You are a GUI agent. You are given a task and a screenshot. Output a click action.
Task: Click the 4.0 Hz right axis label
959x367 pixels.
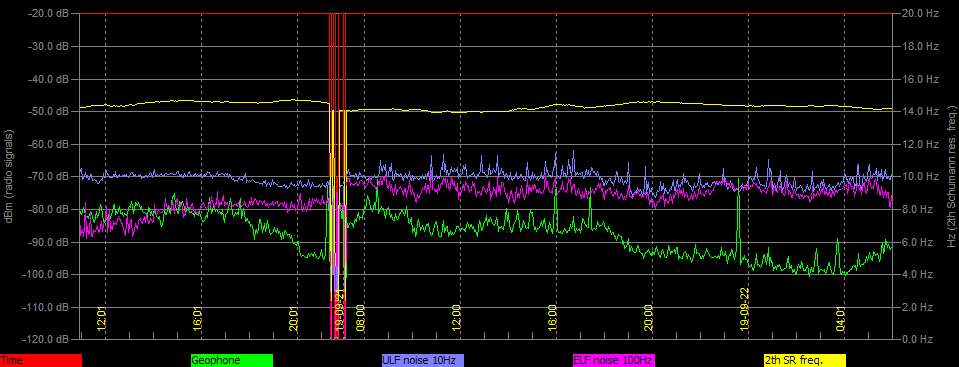tap(917, 274)
